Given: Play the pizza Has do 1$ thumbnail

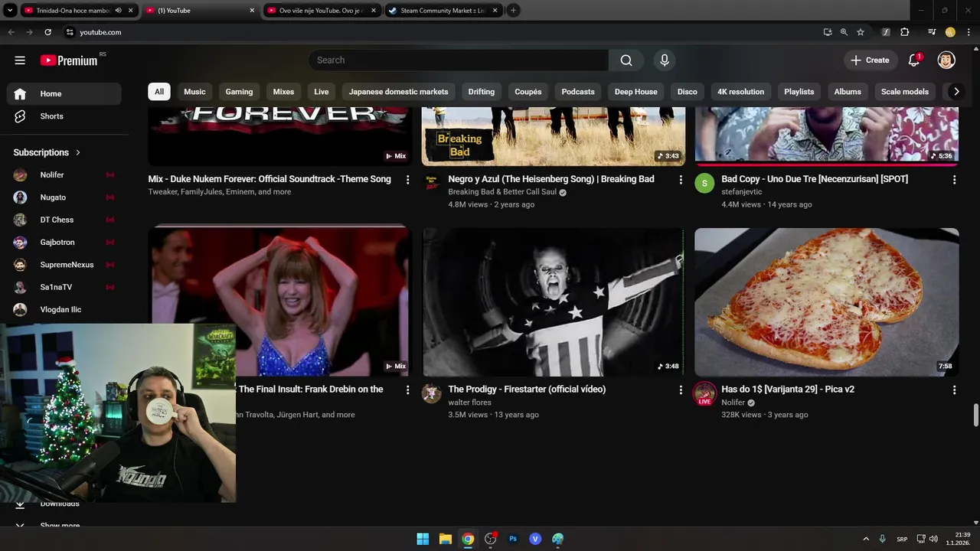Looking at the screenshot, I should [x=826, y=302].
